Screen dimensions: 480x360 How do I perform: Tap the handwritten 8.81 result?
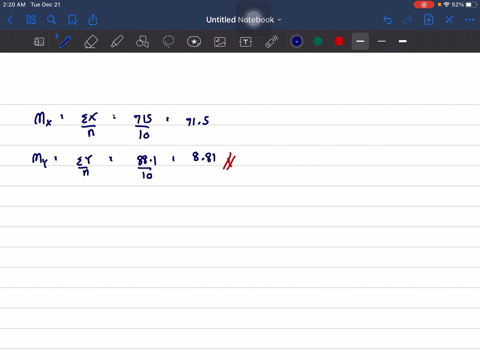(x=204, y=157)
